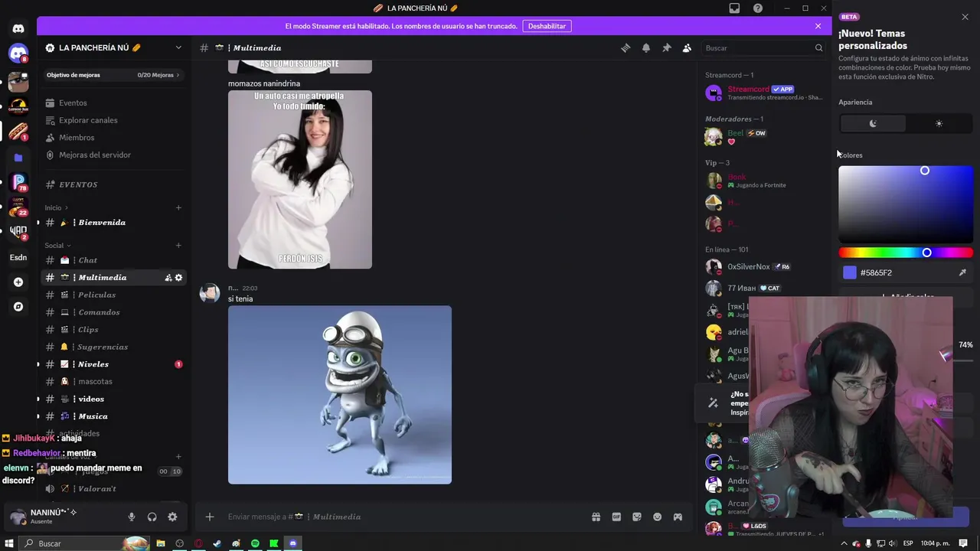Open Explorar canales
Screen dimensions: 980x551
tap(113, 120)
